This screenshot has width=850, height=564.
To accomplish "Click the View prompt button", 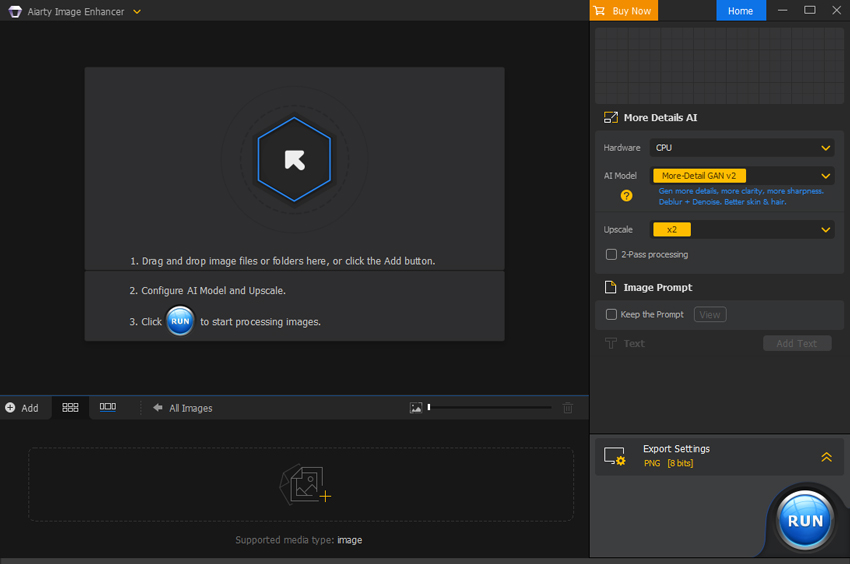I will [x=710, y=315].
